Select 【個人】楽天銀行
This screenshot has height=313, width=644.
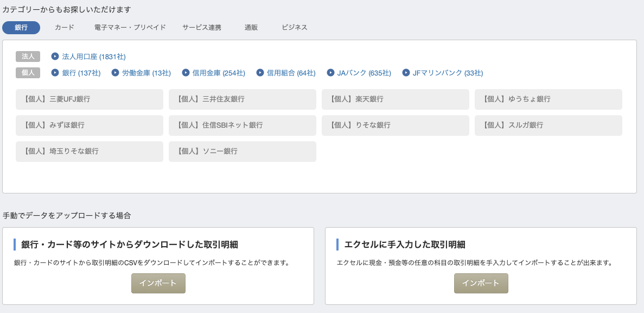point(395,99)
